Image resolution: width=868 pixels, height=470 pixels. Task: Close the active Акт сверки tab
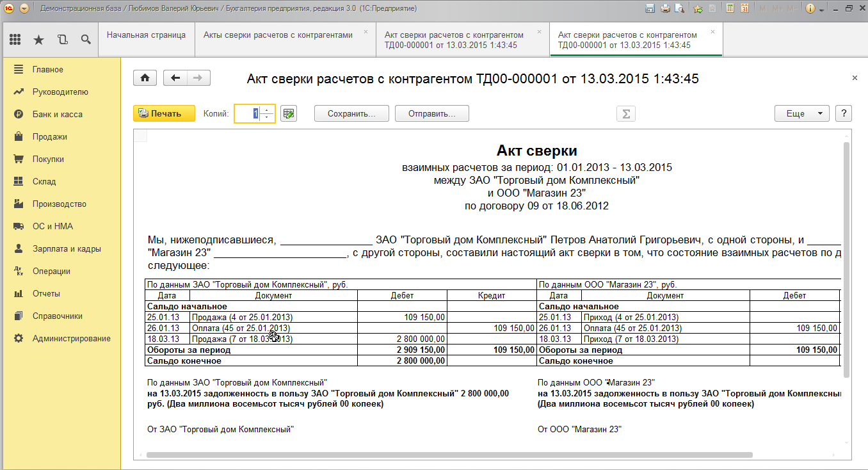point(712,31)
